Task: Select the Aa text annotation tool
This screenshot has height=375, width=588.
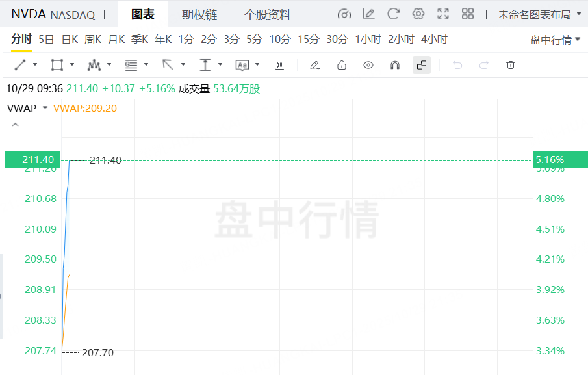Action: (x=242, y=65)
